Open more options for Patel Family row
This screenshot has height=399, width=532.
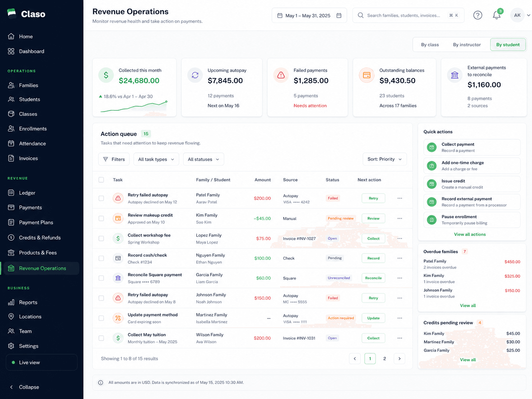[x=400, y=198]
